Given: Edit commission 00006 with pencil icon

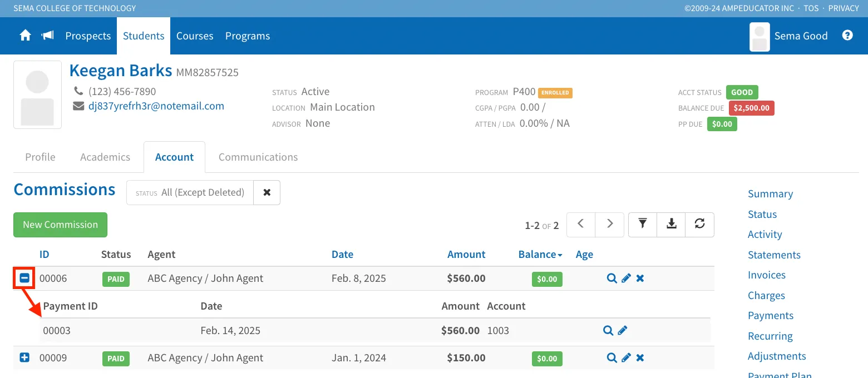Looking at the screenshot, I should [626, 278].
